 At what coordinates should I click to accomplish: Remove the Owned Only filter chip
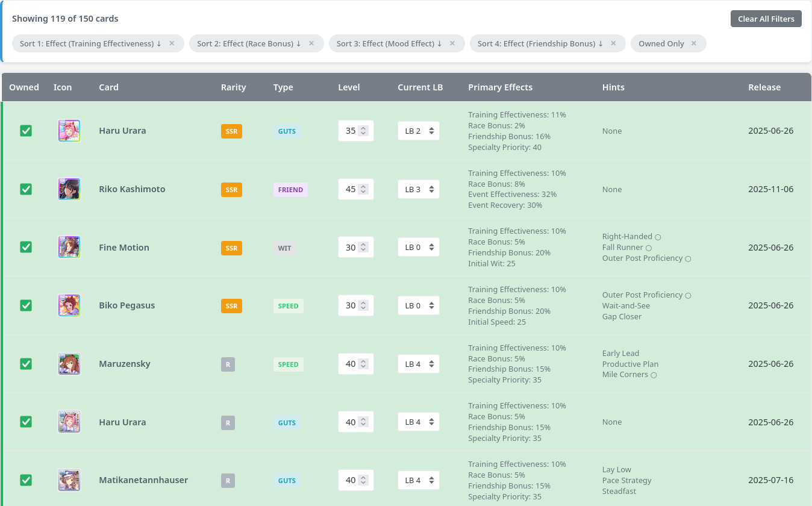tap(694, 43)
